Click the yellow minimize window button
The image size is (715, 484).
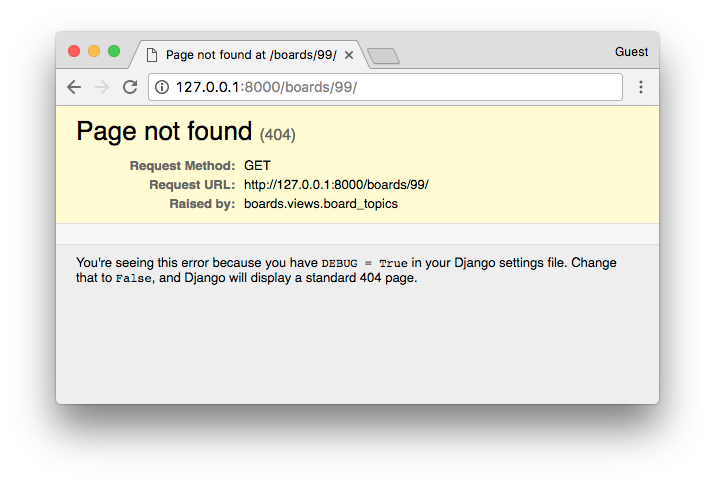pyautogui.click(x=94, y=51)
